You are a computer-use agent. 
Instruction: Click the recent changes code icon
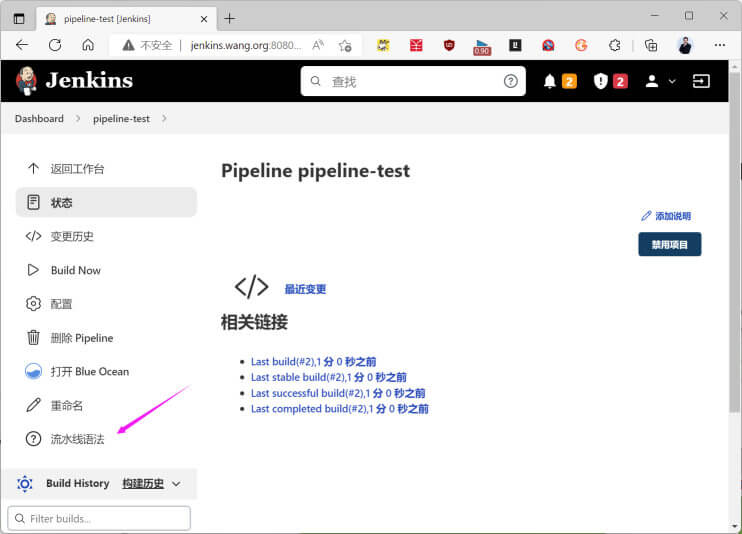pyautogui.click(x=251, y=287)
